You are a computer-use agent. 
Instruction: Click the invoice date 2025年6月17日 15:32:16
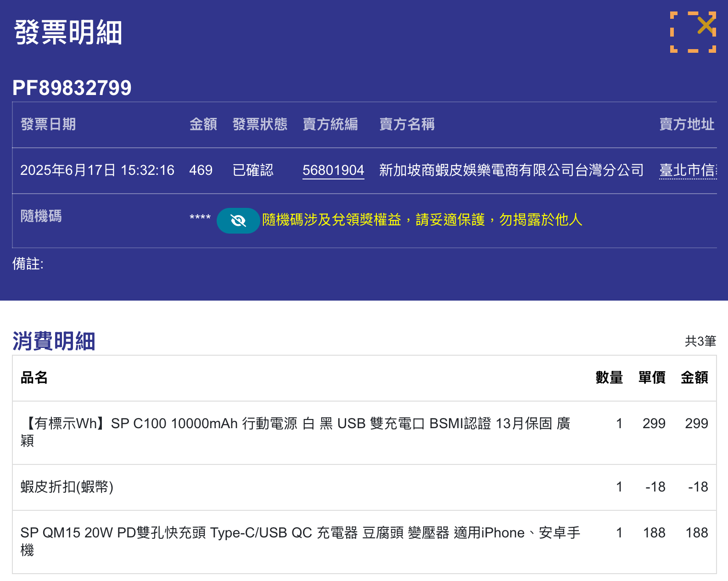pyautogui.click(x=97, y=170)
